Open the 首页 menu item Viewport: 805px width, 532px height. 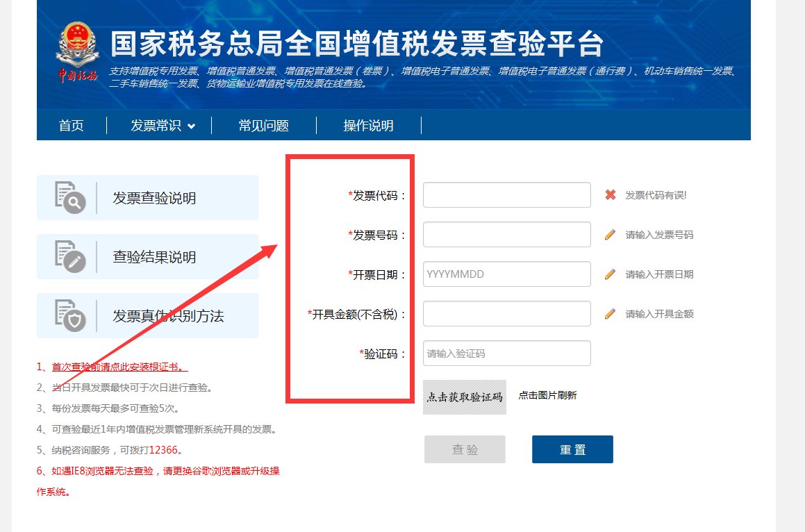[72, 126]
